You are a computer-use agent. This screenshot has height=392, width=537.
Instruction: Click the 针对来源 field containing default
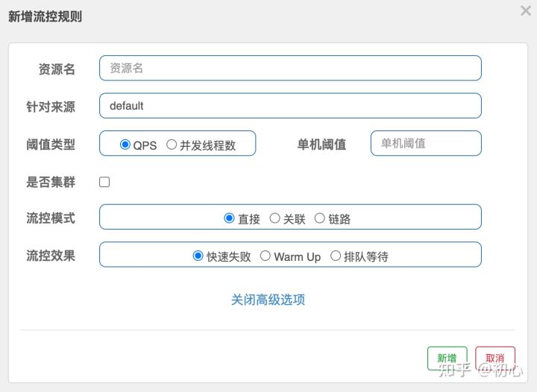[x=290, y=106]
